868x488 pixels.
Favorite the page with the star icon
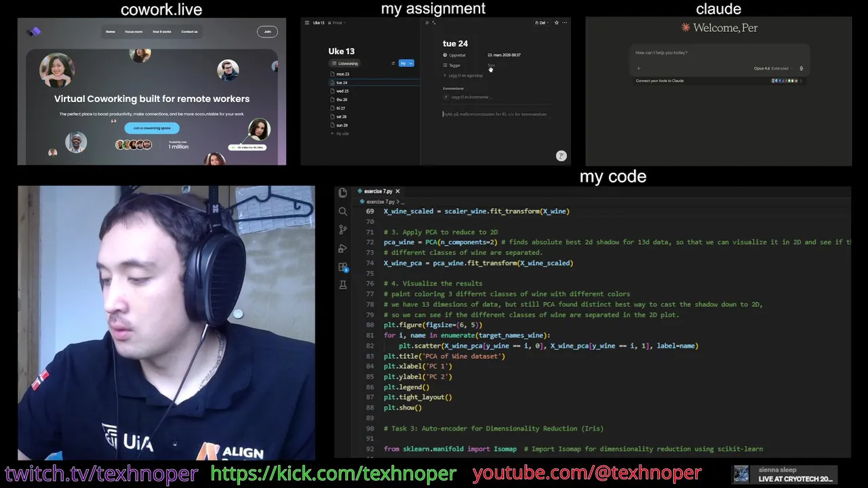coord(557,22)
